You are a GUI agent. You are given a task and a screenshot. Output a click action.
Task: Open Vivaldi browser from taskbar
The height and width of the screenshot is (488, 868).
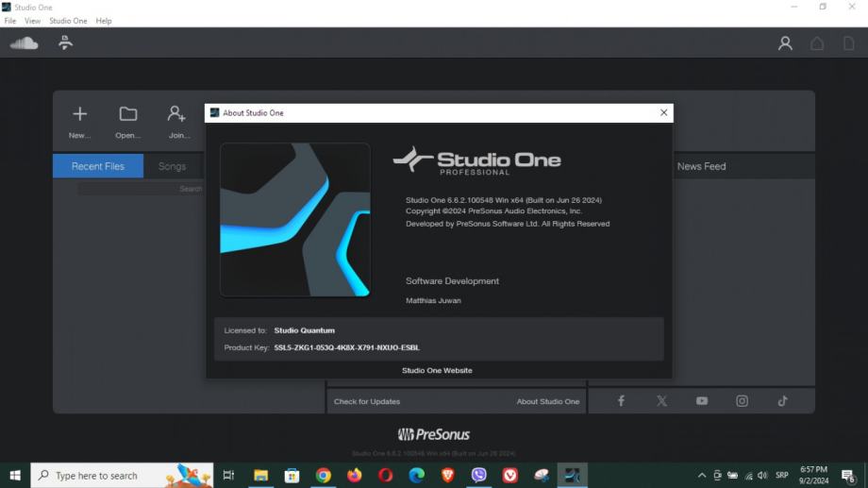(x=509, y=476)
